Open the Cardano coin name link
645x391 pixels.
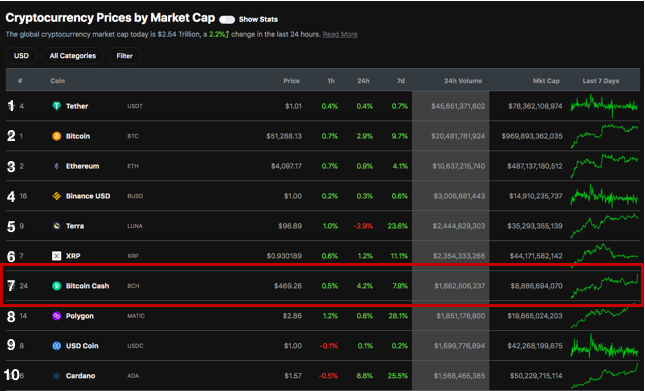(x=80, y=376)
